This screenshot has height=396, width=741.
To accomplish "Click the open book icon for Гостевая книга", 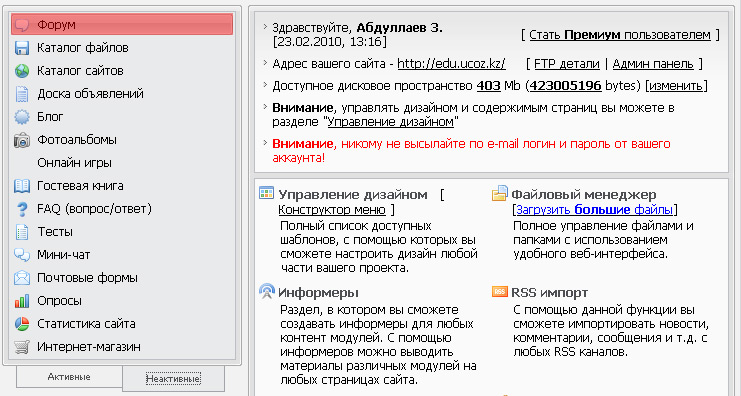I will click(22, 186).
